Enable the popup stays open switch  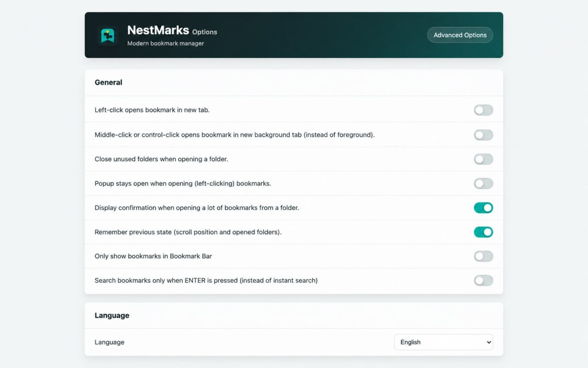click(x=483, y=184)
